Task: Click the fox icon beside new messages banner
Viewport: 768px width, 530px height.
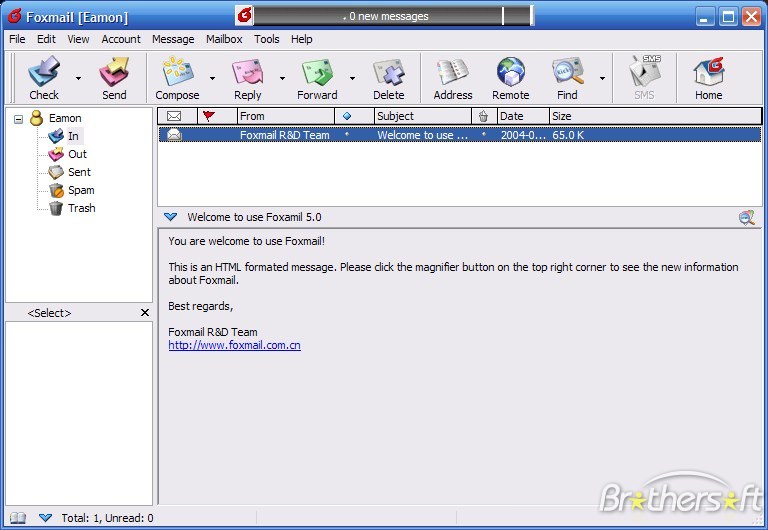Action: (244, 16)
